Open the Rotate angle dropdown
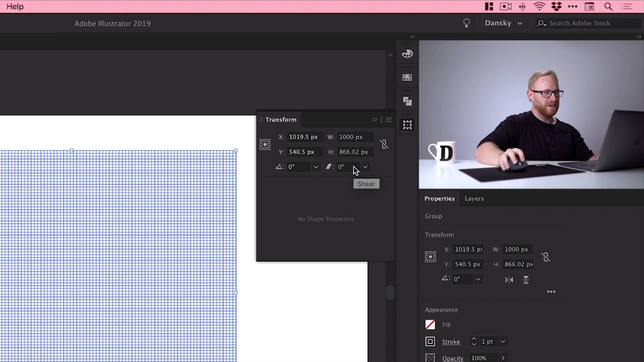This screenshot has height=362, width=644. coord(315,167)
